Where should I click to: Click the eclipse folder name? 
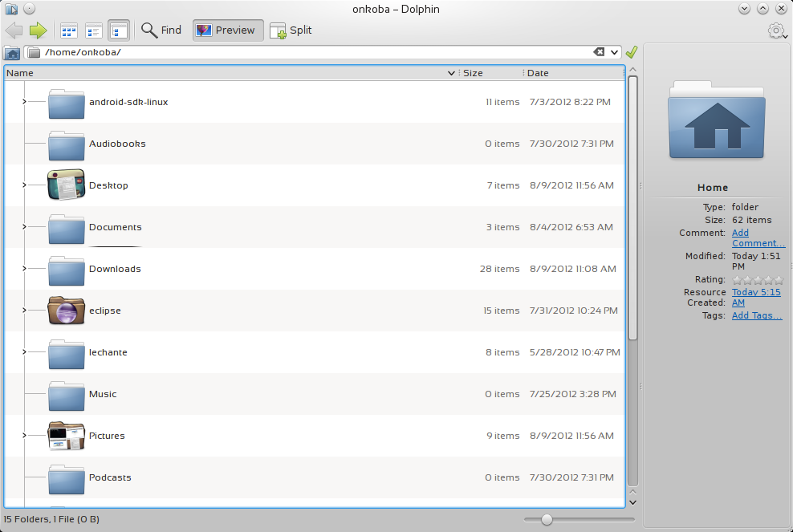tap(104, 311)
